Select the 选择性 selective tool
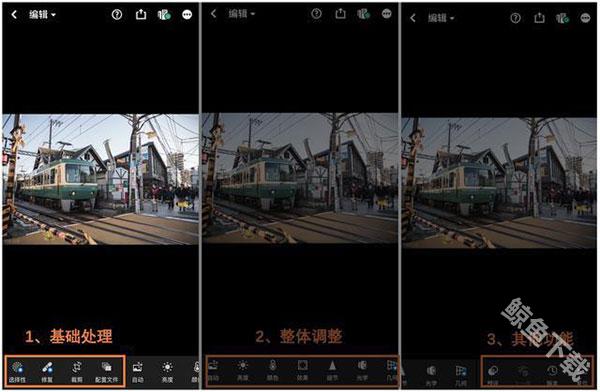The width and height of the screenshot is (600, 392). tap(17, 372)
